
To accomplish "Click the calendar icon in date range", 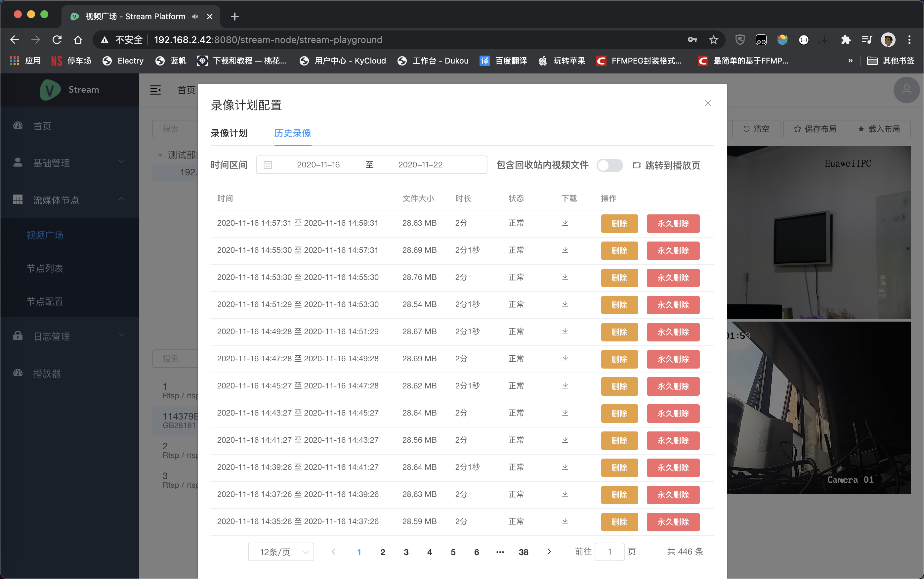I will [x=268, y=165].
